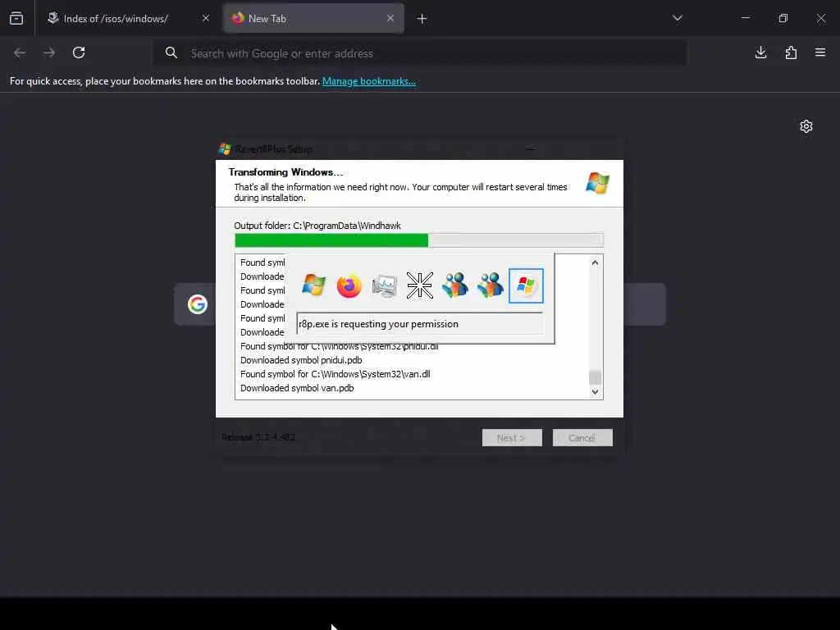Select 'Found symbol for C:\Windows\System32\van.dll' line

click(x=335, y=374)
